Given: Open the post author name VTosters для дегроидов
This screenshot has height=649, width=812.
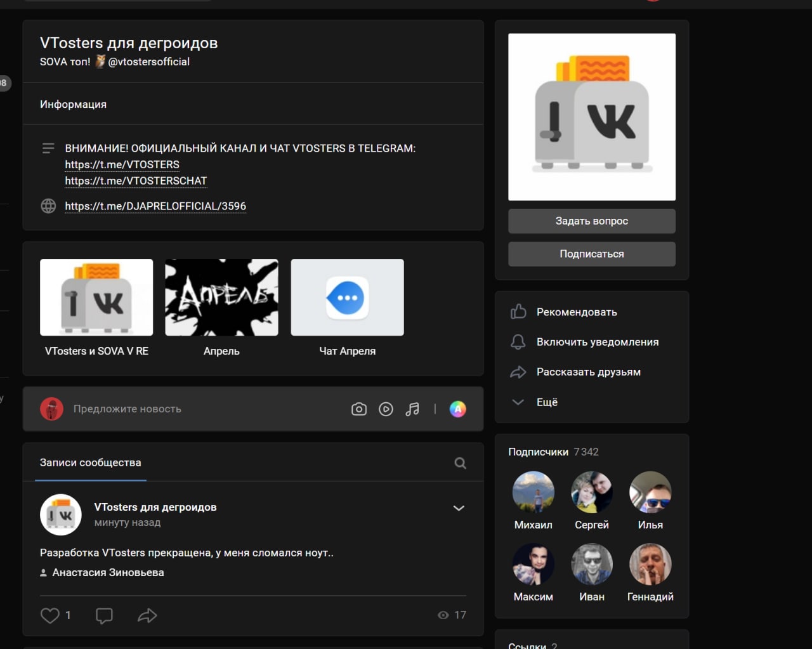Looking at the screenshot, I should click(x=155, y=507).
